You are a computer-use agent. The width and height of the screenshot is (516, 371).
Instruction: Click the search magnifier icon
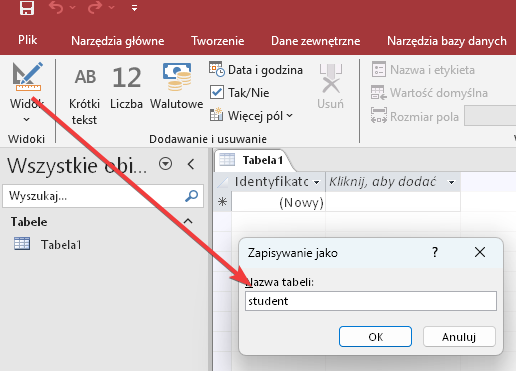coord(192,196)
